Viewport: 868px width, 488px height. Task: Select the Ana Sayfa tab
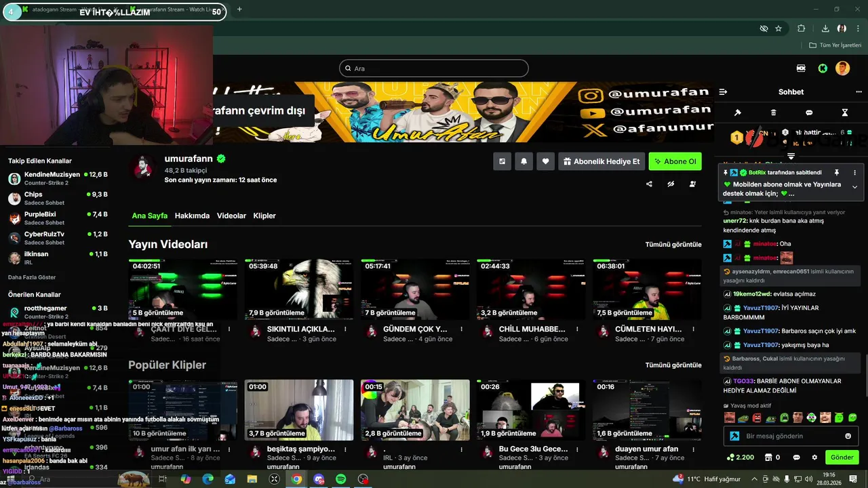pyautogui.click(x=149, y=216)
